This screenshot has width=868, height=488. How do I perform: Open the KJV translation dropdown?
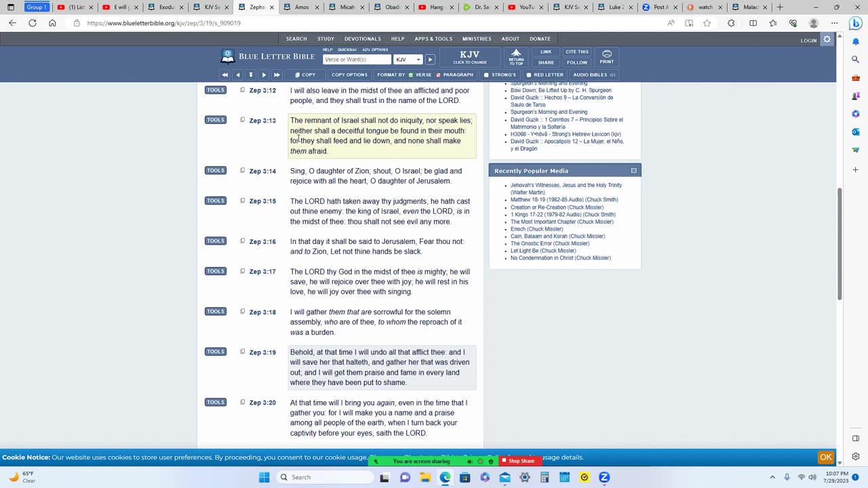tap(408, 60)
